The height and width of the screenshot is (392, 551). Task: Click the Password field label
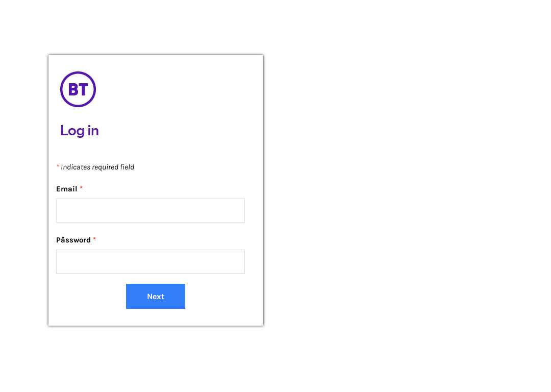73,240
